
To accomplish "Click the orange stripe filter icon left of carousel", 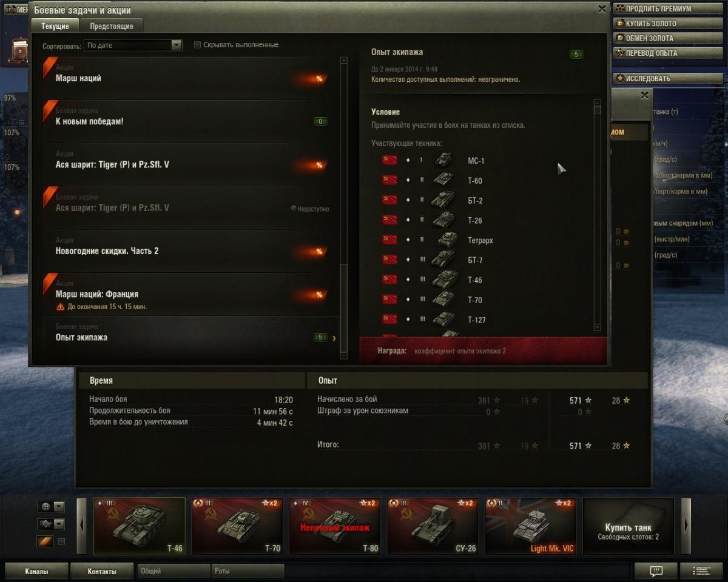I will (45, 541).
